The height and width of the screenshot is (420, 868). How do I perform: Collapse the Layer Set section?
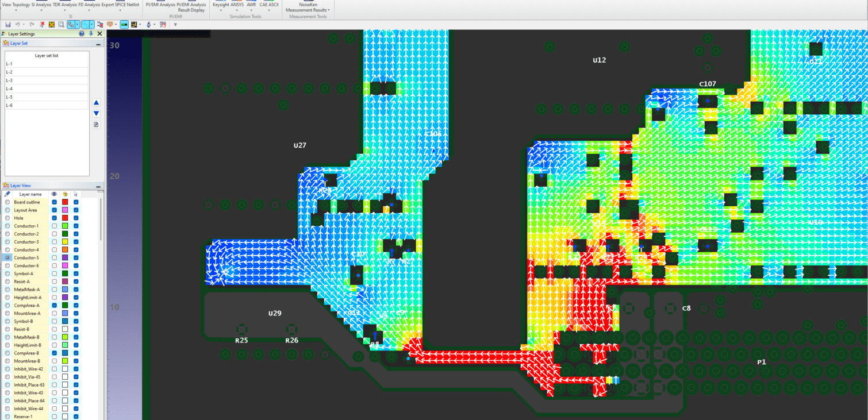pos(98,44)
